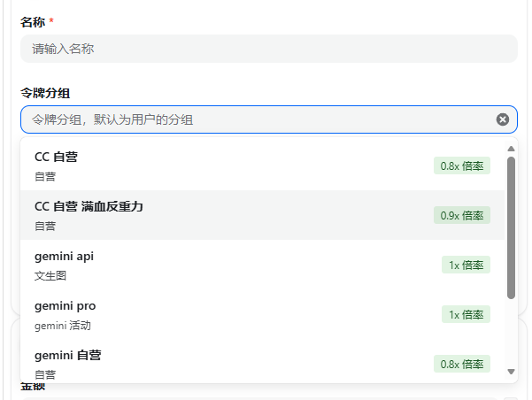Click the name input field

pyautogui.click(x=269, y=49)
